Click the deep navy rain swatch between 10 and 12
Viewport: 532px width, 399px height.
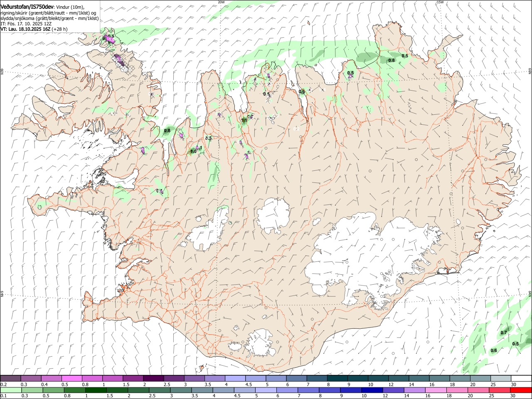(x=372, y=390)
